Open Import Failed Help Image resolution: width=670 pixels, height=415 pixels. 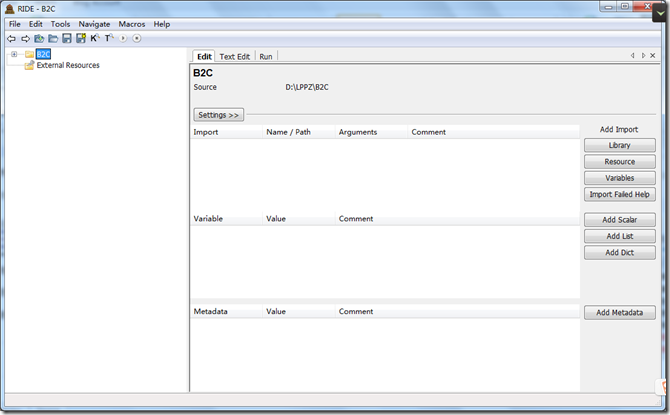tap(620, 194)
